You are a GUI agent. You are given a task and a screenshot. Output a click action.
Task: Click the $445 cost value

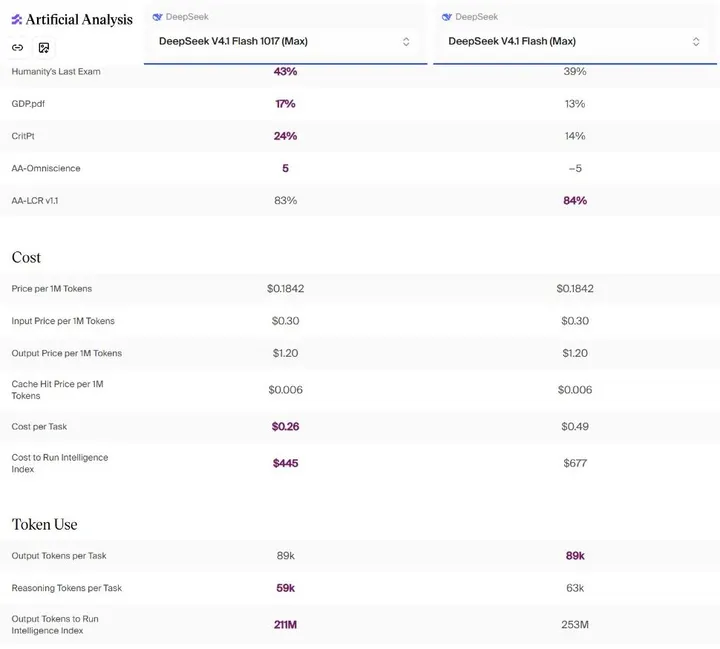tap(285, 463)
